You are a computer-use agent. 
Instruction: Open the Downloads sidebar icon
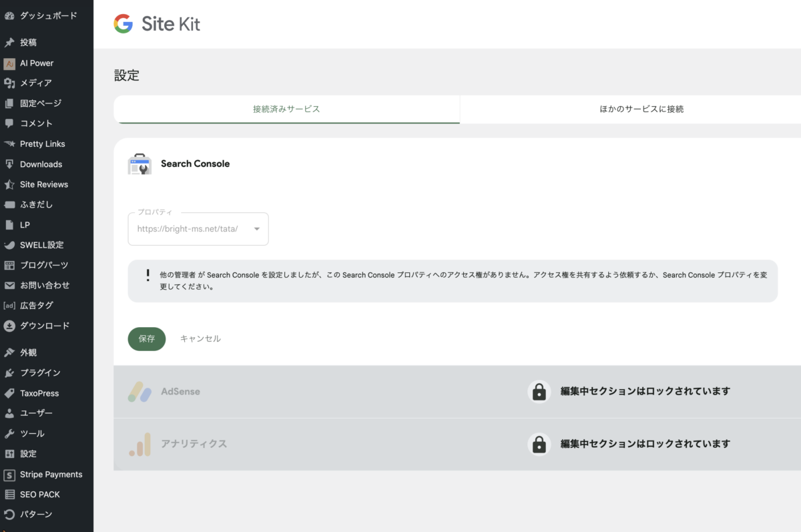(9, 164)
